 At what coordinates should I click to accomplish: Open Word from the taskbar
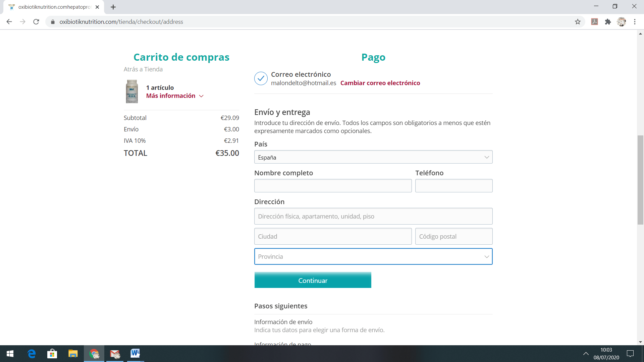coord(135,354)
